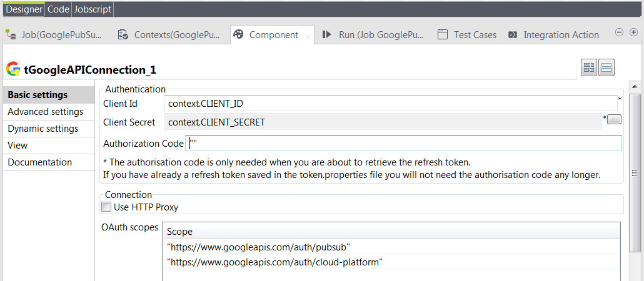The width and height of the screenshot is (644, 281).
Task: Click the Google logo of tGoogleAPIConnection_1
Action: 14,69
